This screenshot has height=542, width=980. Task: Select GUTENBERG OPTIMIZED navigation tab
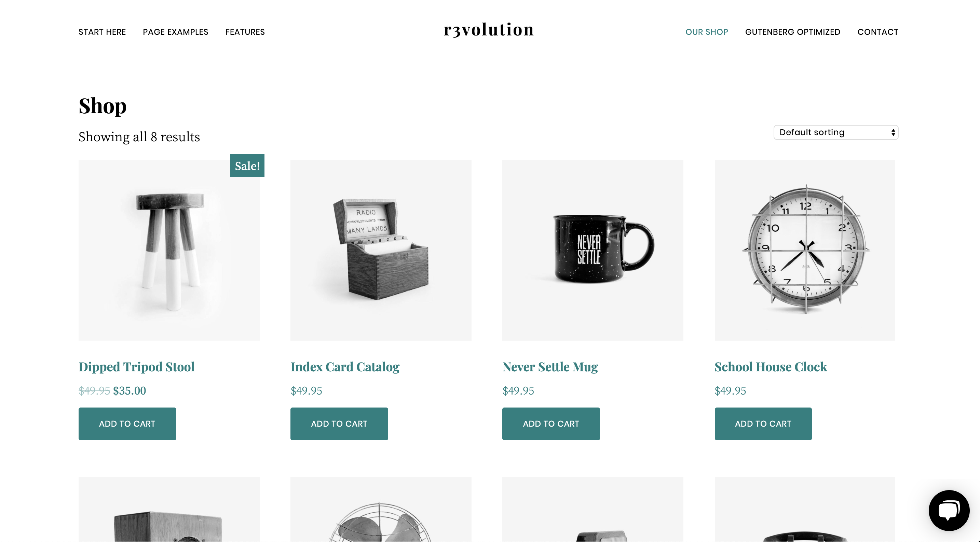(x=792, y=31)
